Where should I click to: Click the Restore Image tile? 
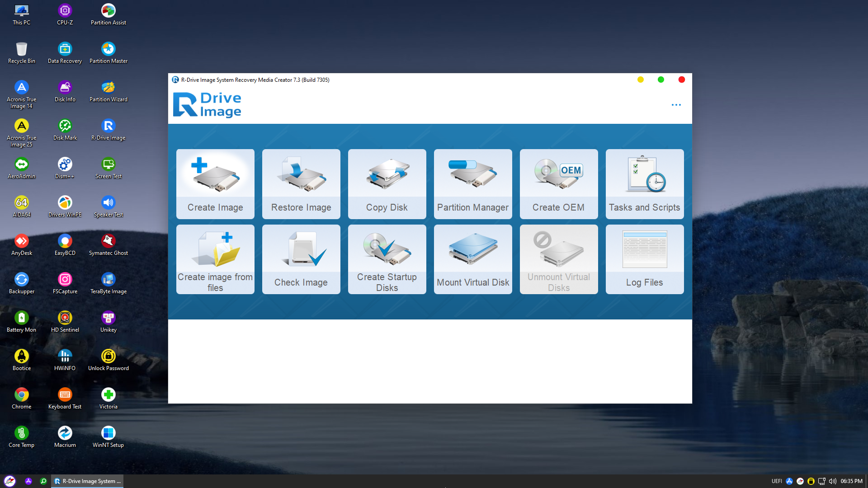[x=301, y=184]
